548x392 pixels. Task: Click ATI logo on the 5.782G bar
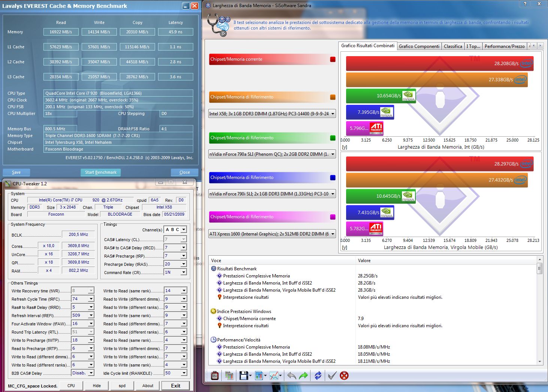[376, 228]
